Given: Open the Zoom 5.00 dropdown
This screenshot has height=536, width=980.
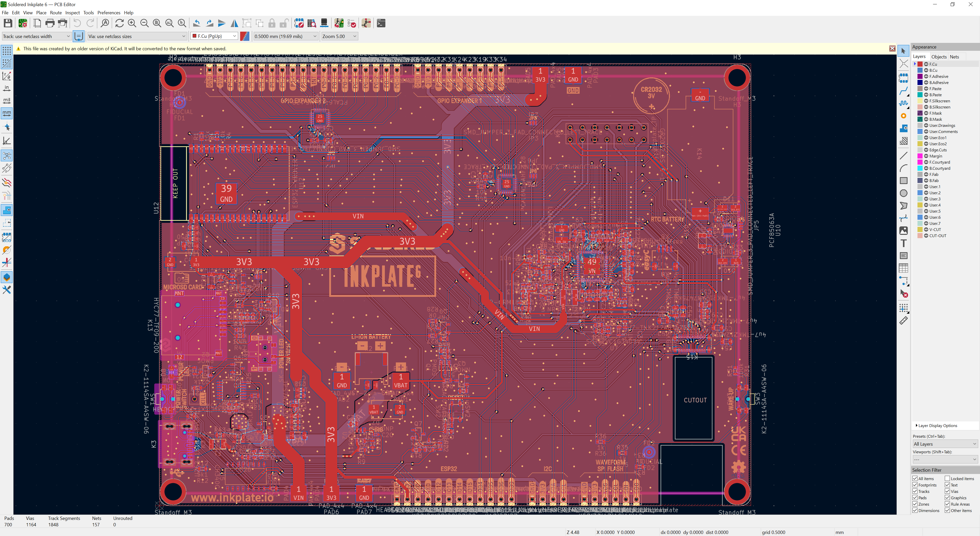Looking at the screenshot, I should coord(339,36).
